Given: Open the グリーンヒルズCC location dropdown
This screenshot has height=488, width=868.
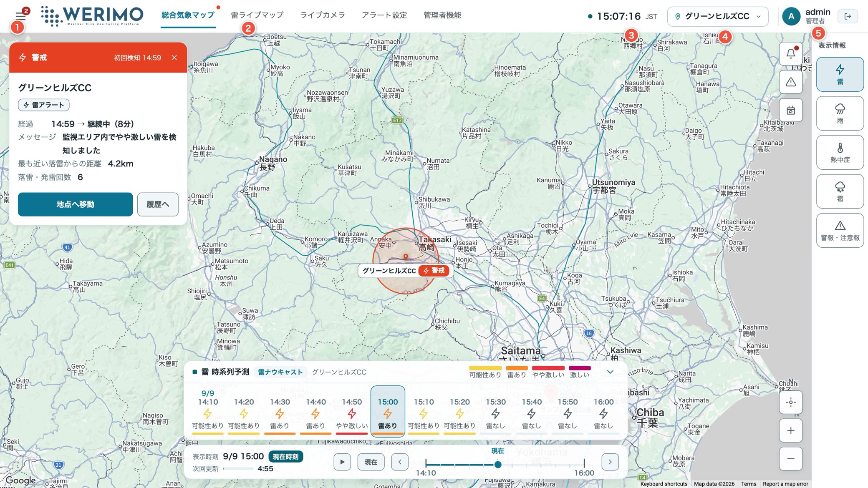Looking at the screenshot, I should click(718, 16).
